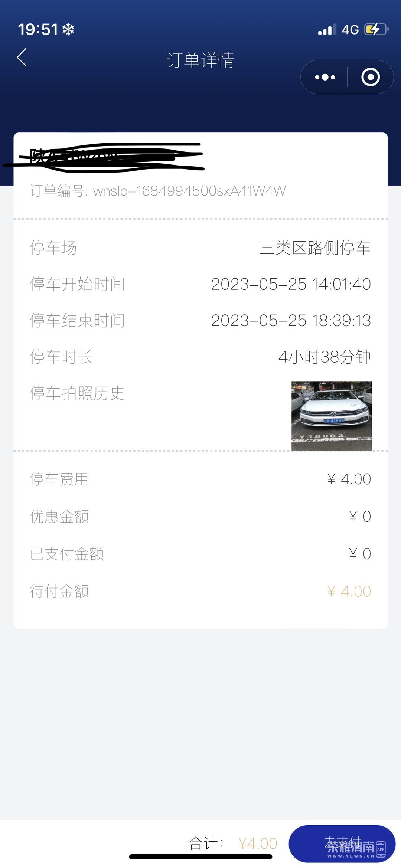401x868 pixels.
Task: Click the blue pay button at bottom
Action: click(x=342, y=844)
